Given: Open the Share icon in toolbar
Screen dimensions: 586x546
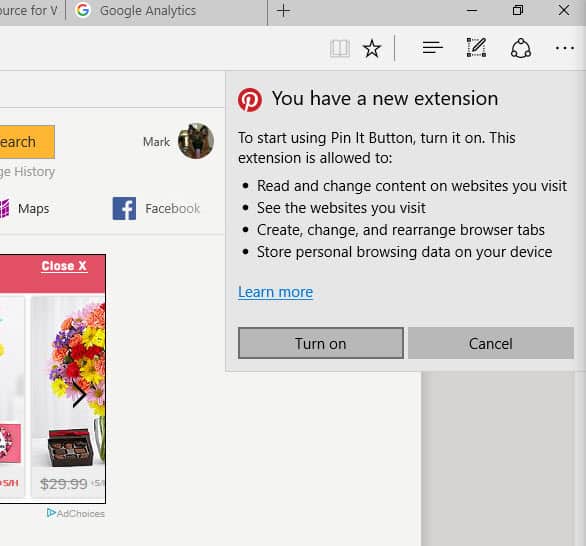Looking at the screenshot, I should click(x=521, y=48).
